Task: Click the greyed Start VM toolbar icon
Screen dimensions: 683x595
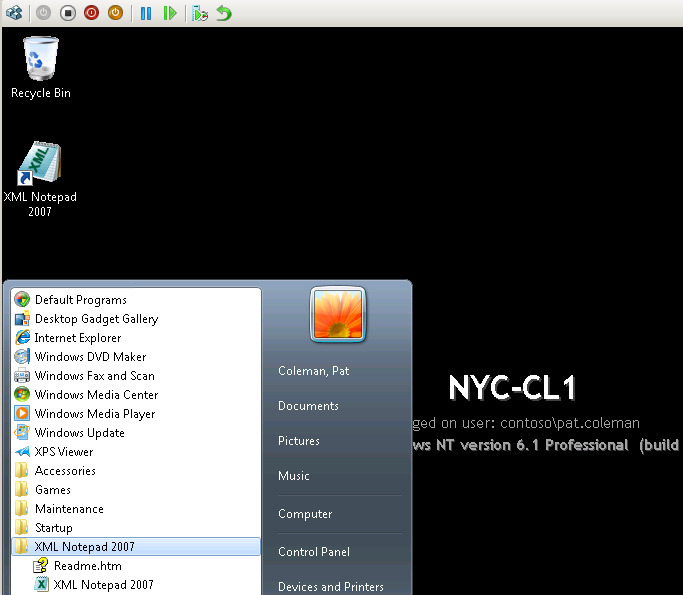Action: [x=43, y=13]
